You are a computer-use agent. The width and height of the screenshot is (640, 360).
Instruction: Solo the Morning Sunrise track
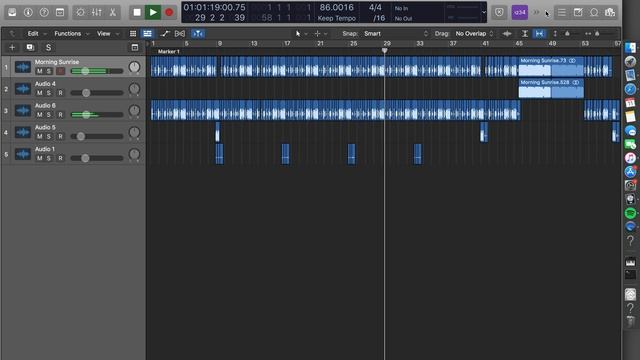pyautogui.click(x=49, y=71)
